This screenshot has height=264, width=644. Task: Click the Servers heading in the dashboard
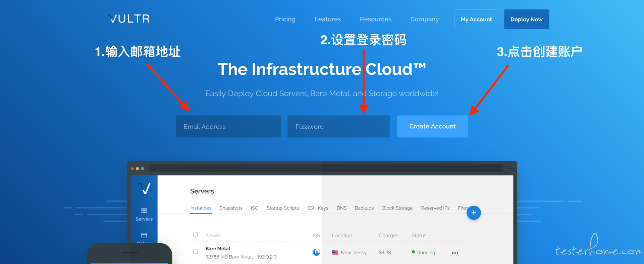tap(202, 191)
